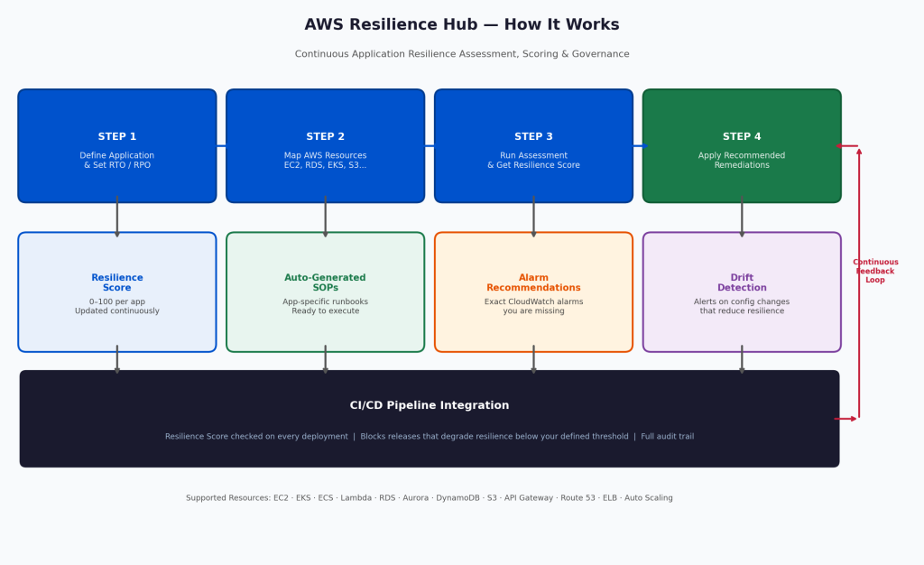Open the Drift Detection card
The height and width of the screenshot is (565, 924).
tap(742, 292)
